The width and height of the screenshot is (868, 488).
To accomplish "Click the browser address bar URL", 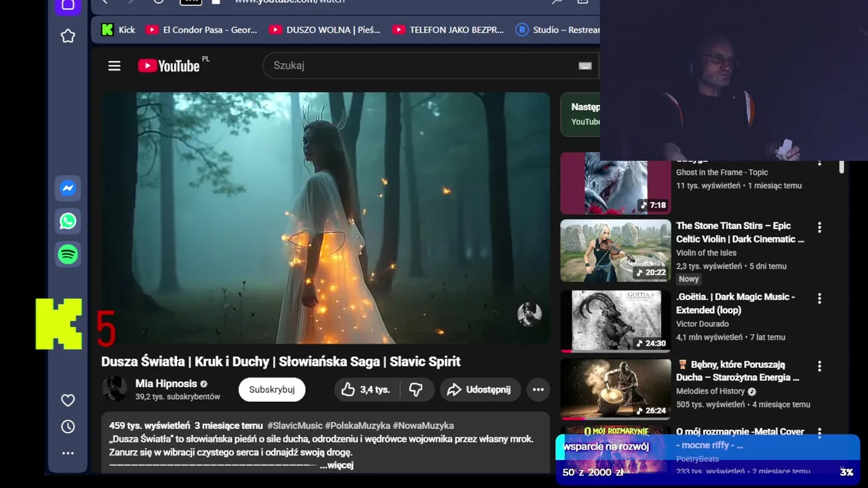I will (x=290, y=2).
